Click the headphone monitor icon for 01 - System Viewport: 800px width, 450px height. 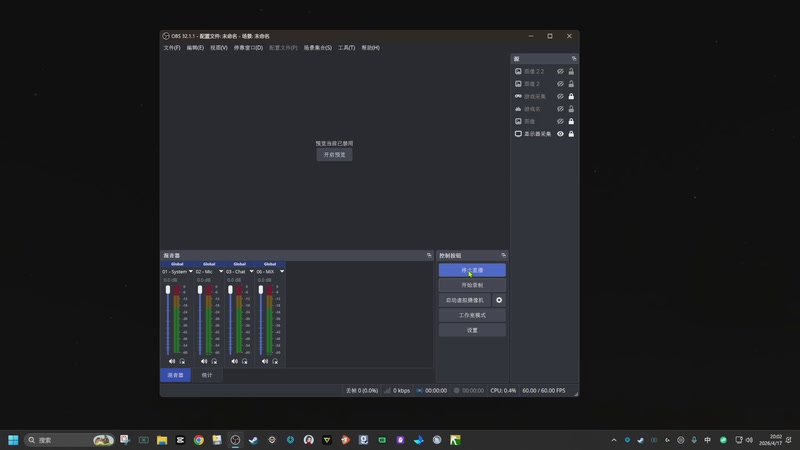182,361
